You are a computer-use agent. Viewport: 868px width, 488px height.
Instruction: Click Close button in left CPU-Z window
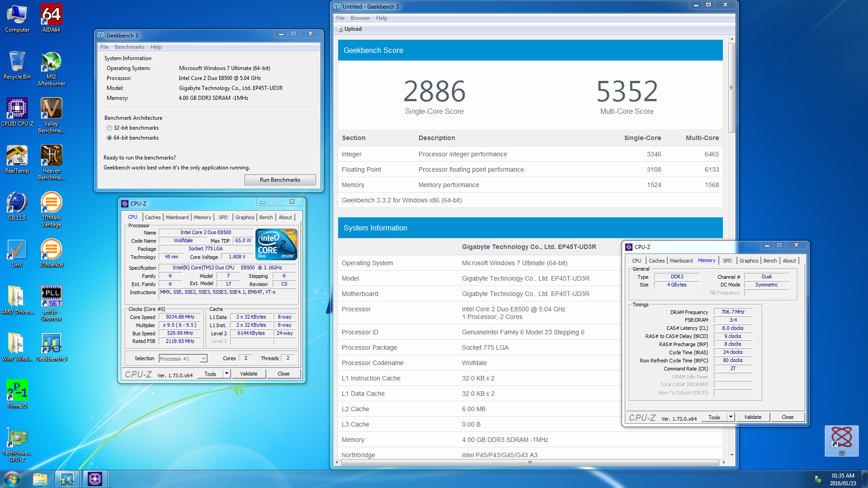point(283,374)
